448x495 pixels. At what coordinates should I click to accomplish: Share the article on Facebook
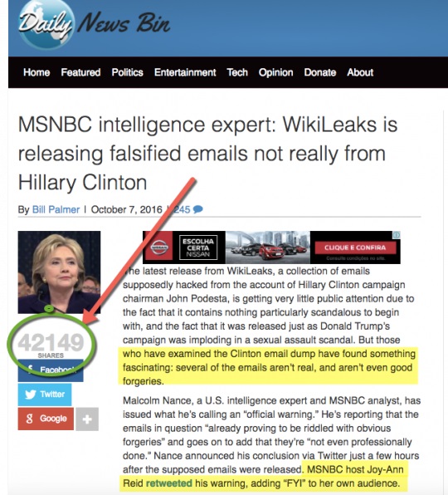(x=51, y=370)
